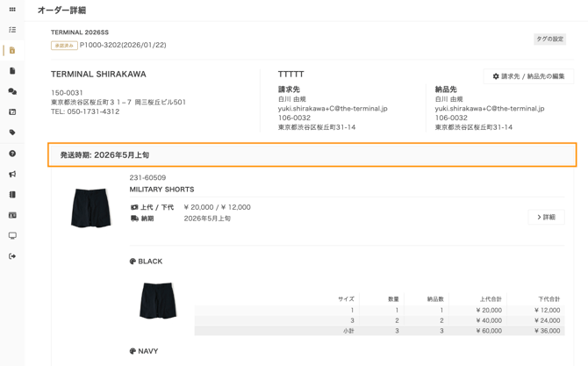Click the MILITARY SHORTS product name

point(161,190)
